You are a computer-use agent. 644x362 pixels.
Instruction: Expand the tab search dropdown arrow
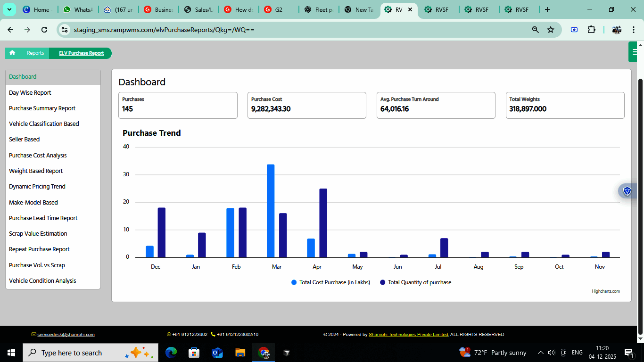pos(9,9)
